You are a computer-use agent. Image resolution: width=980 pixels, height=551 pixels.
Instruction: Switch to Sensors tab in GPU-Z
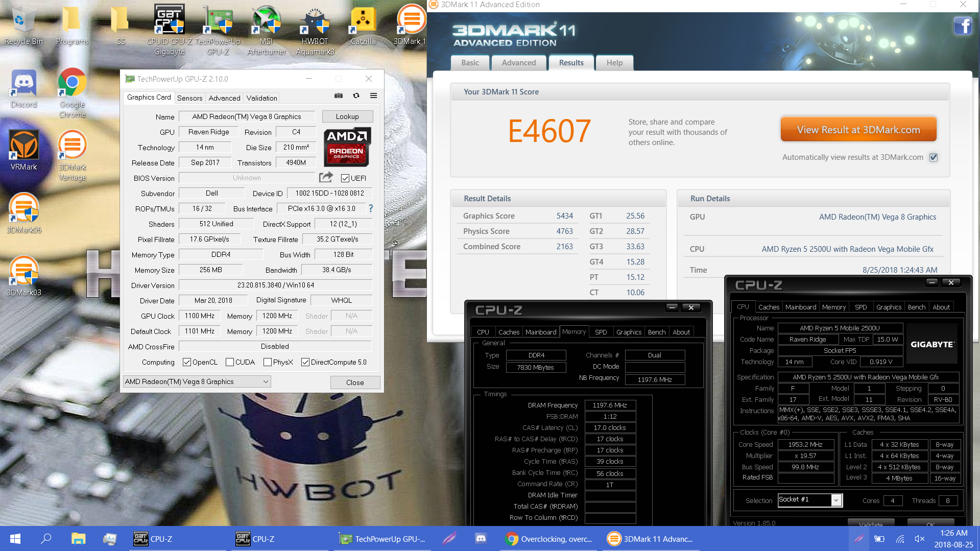(x=189, y=98)
